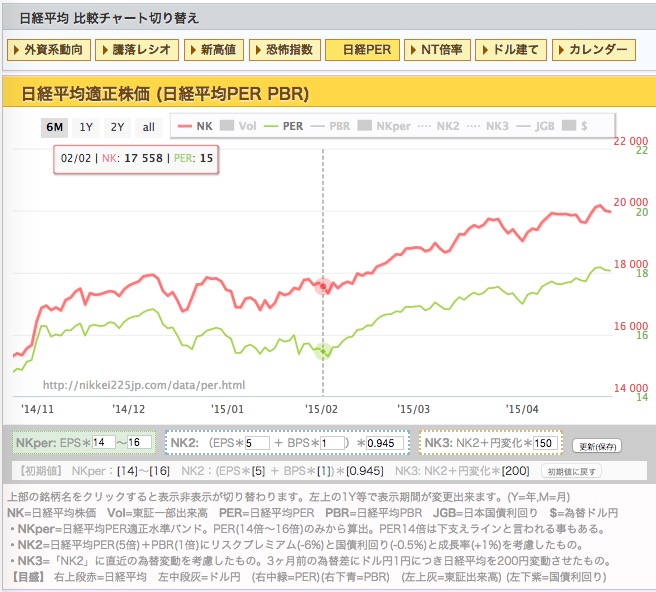The height and width of the screenshot is (592, 656).
Task: Show the full period with all
Action: click(149, 127)
